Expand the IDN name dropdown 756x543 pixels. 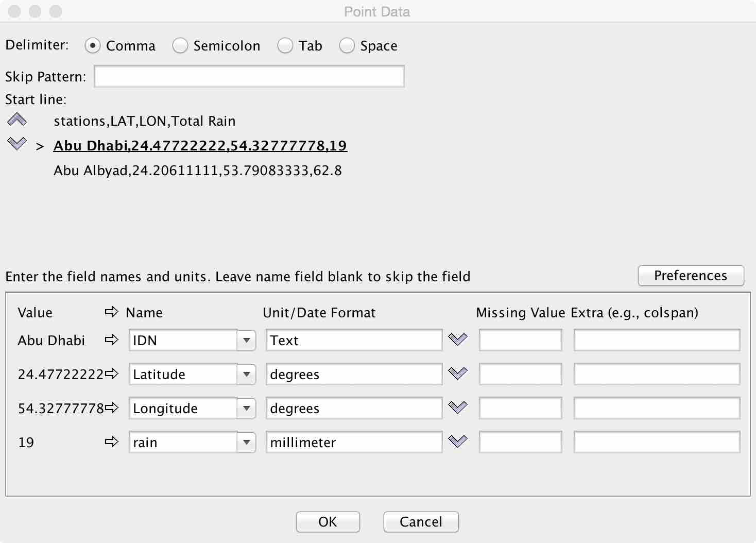247,341
